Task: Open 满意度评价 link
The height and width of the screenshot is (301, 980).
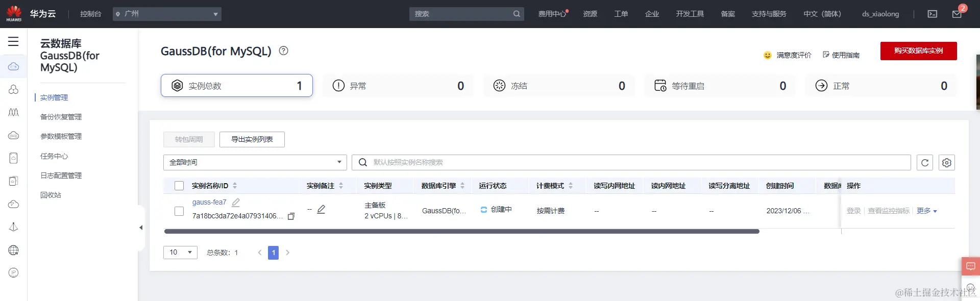Action: (788, 55)
